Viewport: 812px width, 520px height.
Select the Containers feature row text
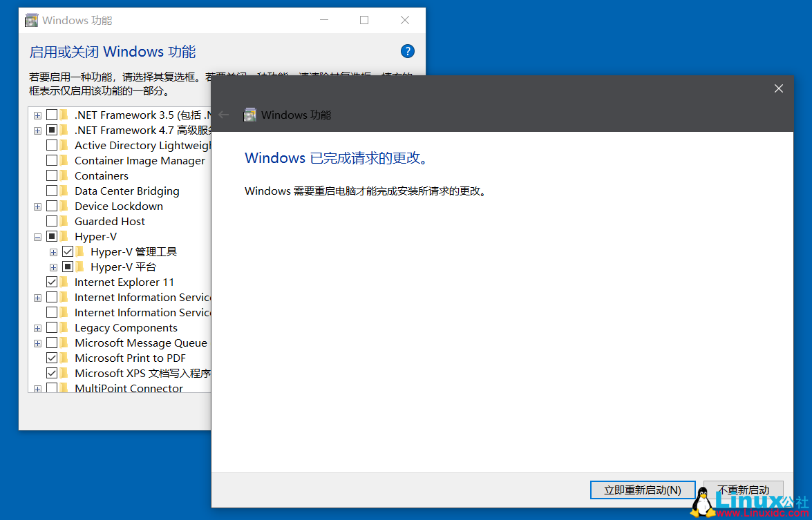click(102, 176)
